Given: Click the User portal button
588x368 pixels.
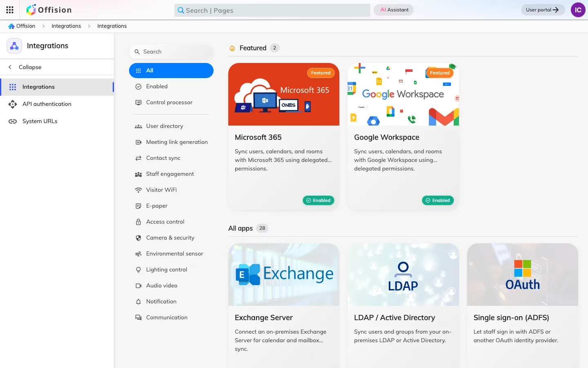Looking at the screenshot, I should click(x=543, y=10).
